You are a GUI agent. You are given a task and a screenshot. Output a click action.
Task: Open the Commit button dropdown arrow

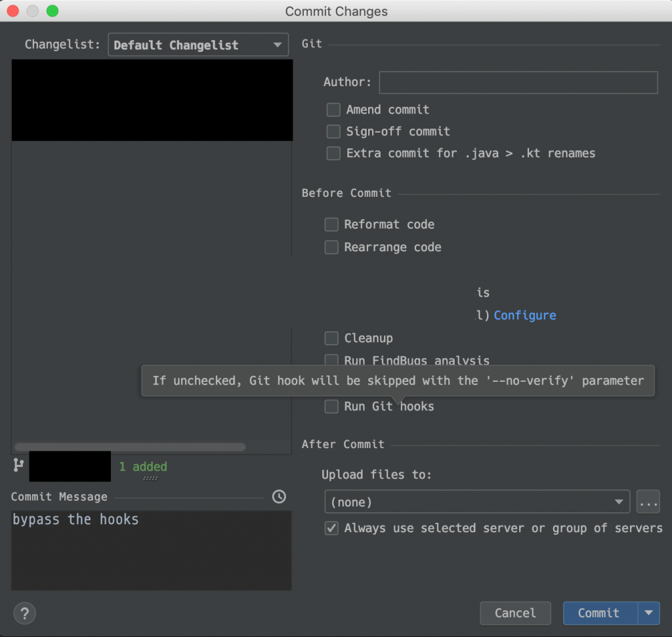point(648,613)
